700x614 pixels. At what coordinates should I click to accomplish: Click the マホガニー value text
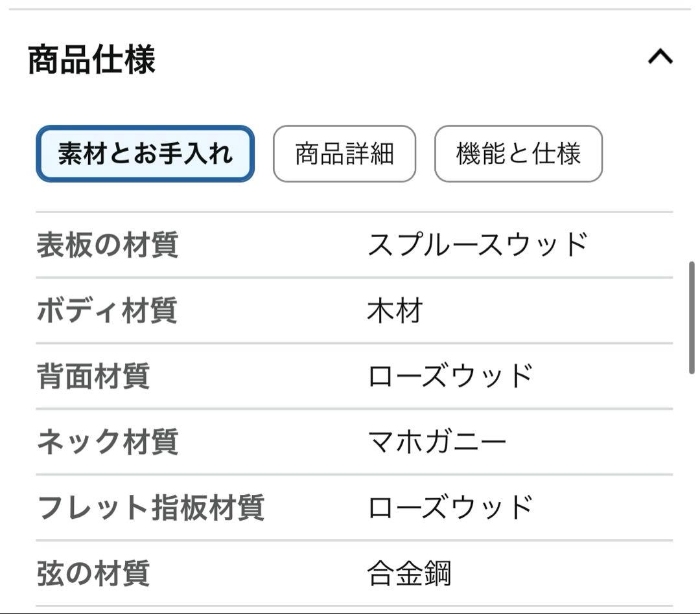[x=436, y=442]
